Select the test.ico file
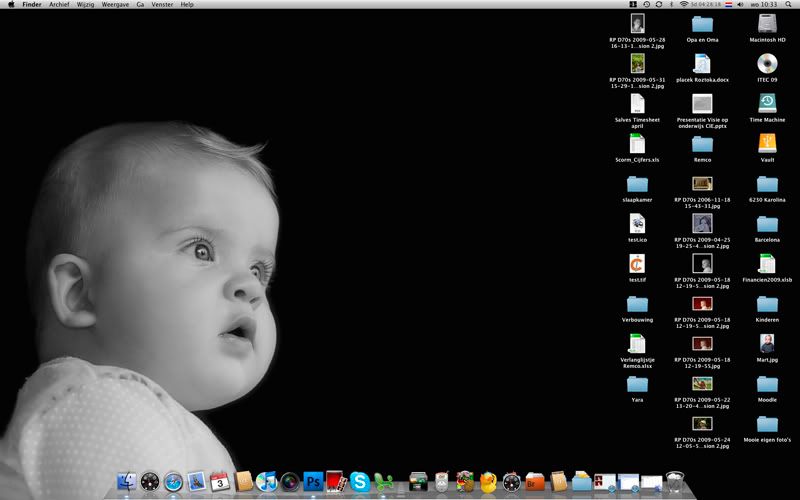The width and height of the screenshot is (800, 500). [x=637, y=223]
